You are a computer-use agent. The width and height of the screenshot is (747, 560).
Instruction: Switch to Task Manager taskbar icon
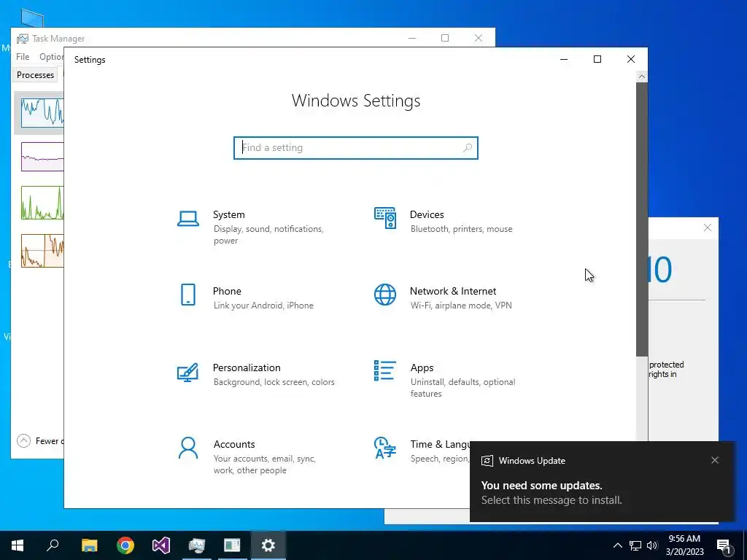click(197, 545)
